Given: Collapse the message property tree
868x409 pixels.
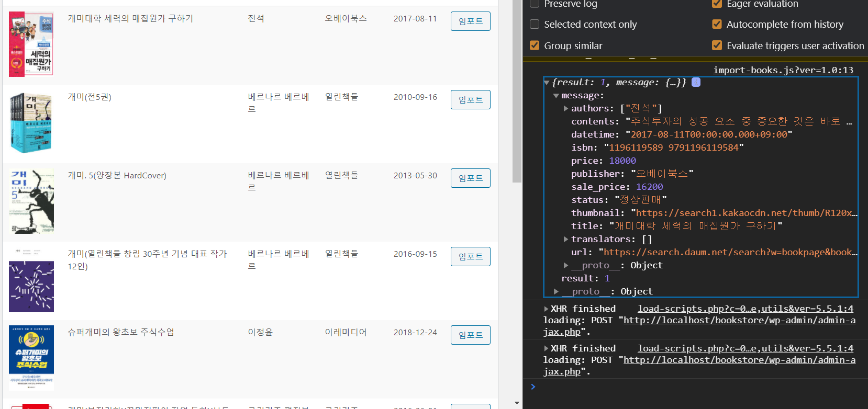Looking at the screenshot, I should [556, 96].
